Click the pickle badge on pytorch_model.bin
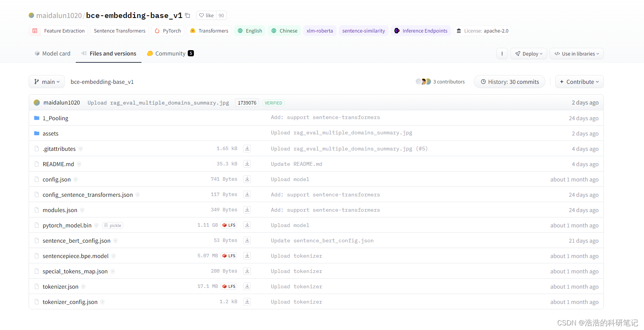Screen dimensions: 644x330 tap(112, 225)
